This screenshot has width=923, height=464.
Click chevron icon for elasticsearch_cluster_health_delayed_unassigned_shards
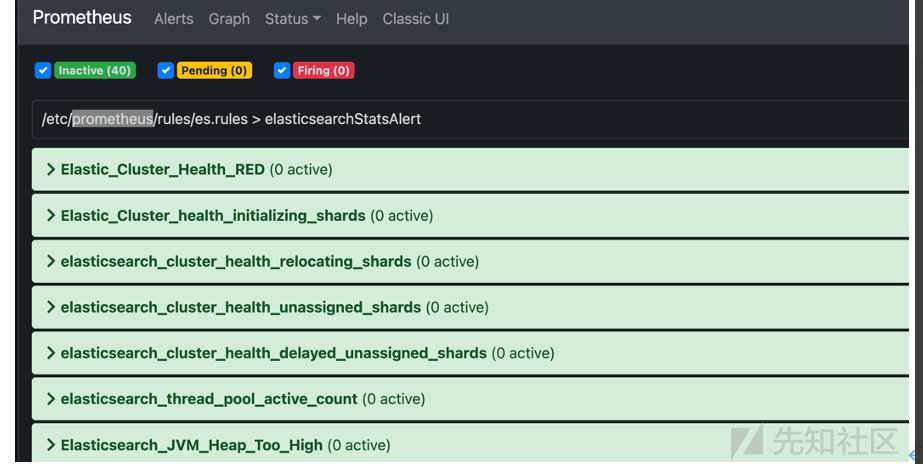pyautogui.click(x=50, y=353)
